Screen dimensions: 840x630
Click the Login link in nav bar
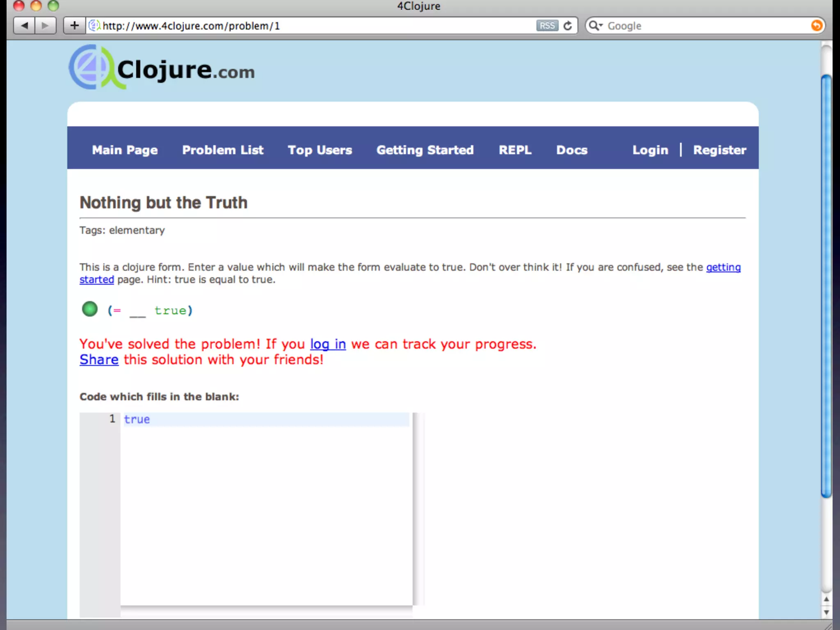coord(650,150)
